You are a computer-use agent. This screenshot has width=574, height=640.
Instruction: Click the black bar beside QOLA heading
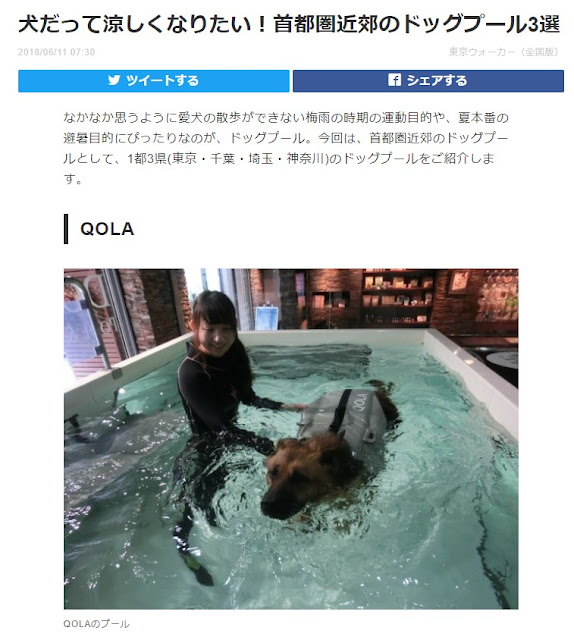[66, 229]
